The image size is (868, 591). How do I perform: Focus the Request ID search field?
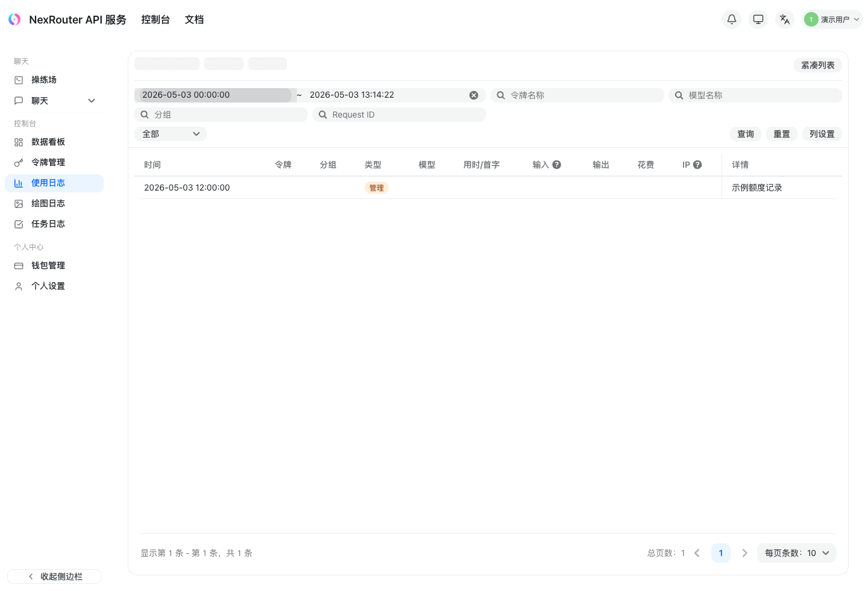pos(399,115)
